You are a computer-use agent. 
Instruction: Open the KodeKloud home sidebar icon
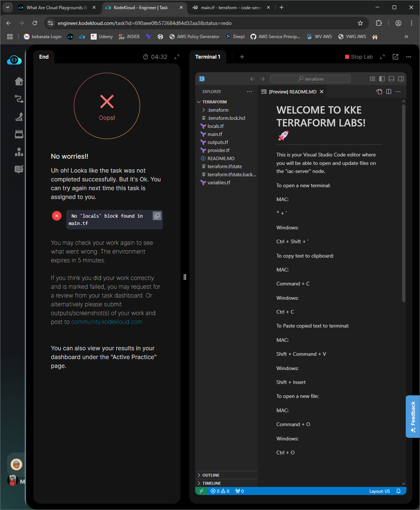pos(19,81)
